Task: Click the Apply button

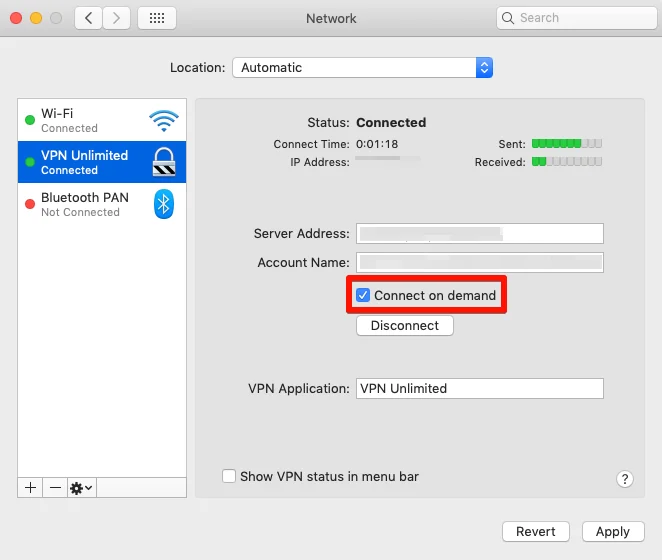Action: (612, 531)
